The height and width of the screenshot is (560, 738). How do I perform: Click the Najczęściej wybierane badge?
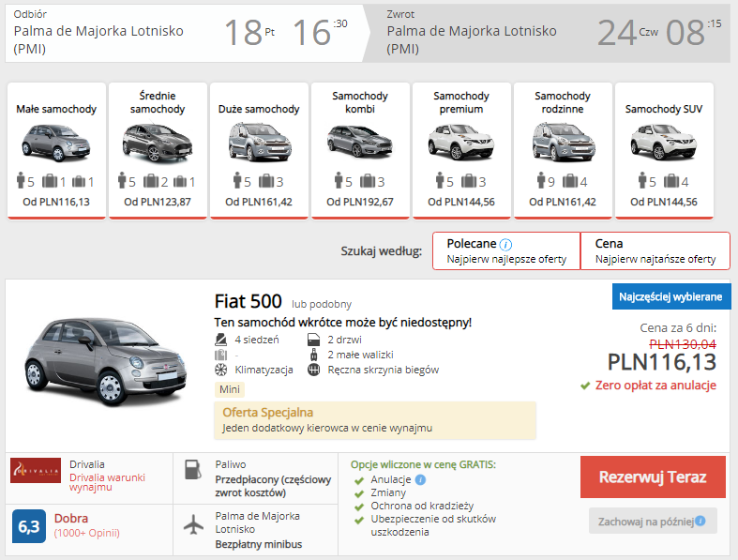click(671, 296)
